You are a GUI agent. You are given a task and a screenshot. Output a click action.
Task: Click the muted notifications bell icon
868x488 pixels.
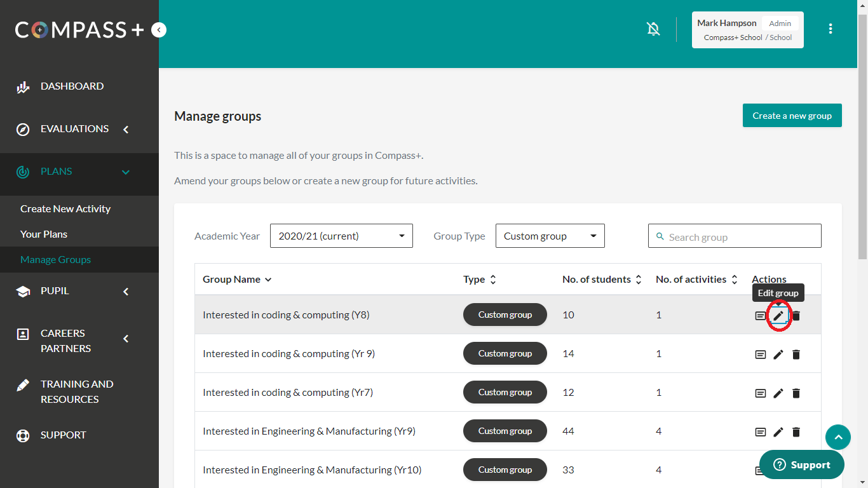tap(653, 29)
